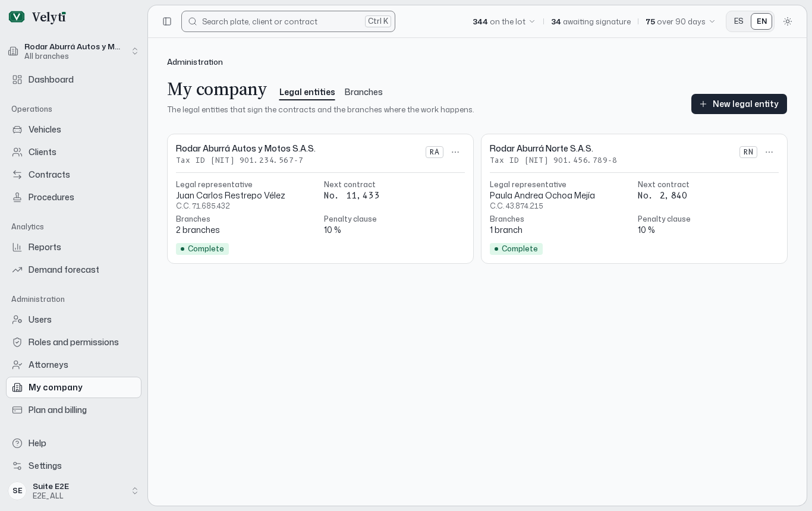The height and width of the screenshot is (511, 812).
Task: Click the Users icon in sidebar
Action: point(17,320)
